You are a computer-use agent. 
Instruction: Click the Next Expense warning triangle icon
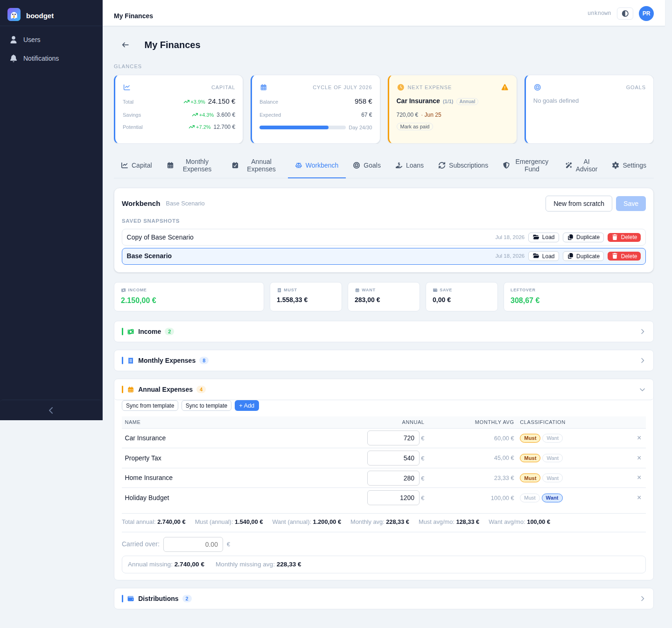505,87
